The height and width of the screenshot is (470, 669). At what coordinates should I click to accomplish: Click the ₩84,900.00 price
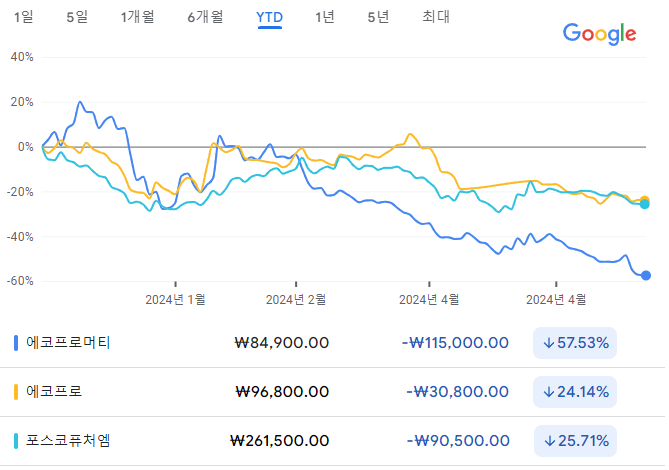tap(282, 343)
